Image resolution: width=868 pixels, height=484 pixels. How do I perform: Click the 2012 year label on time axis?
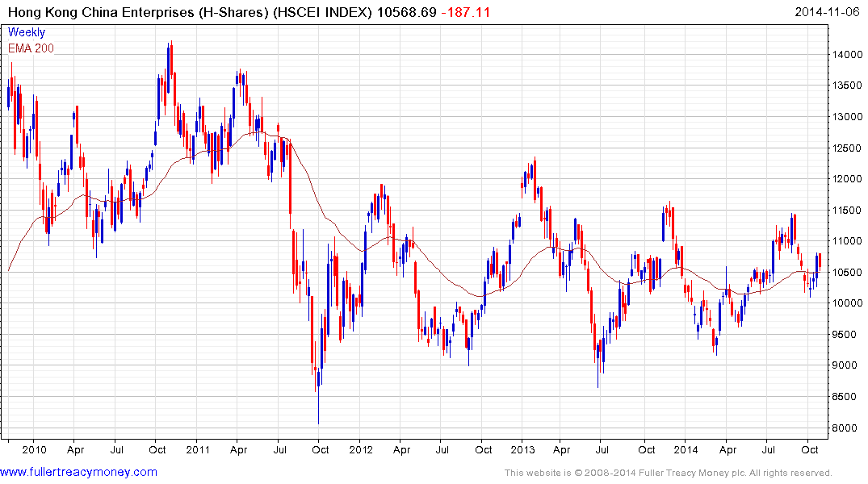point(361,449)
